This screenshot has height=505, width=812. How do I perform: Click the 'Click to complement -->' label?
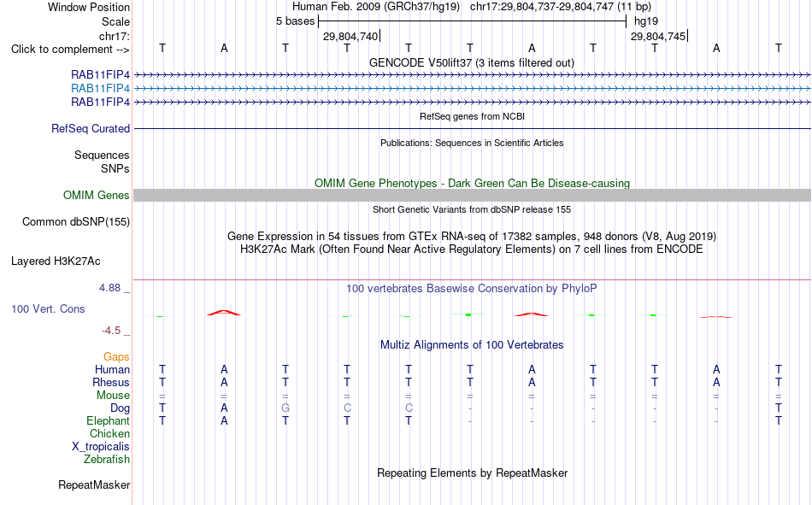pyautogui.click(x=70, y=50)
